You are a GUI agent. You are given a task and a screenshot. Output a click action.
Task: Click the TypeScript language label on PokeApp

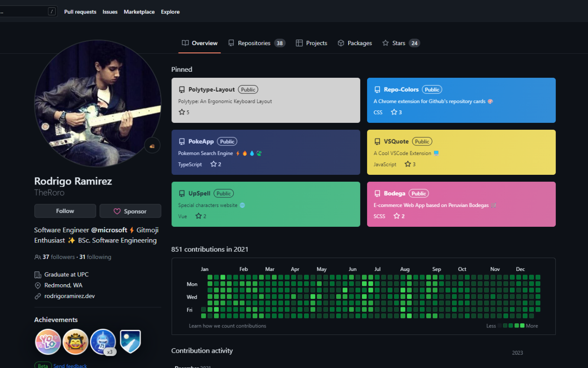coord(190,164)
